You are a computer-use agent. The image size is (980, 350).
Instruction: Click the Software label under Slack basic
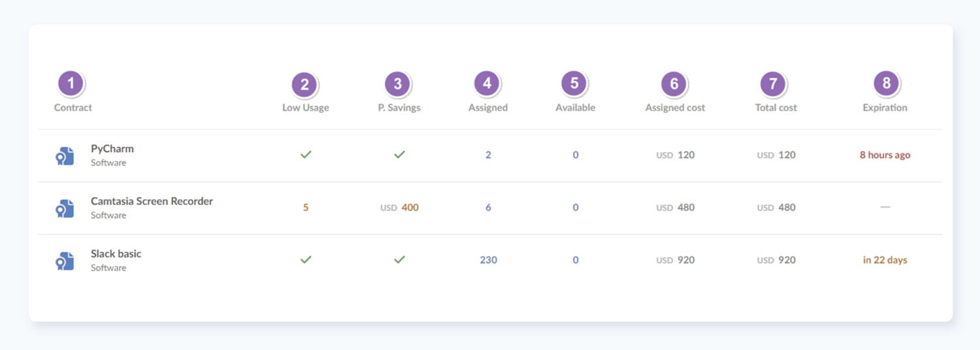tap(108, 268)
